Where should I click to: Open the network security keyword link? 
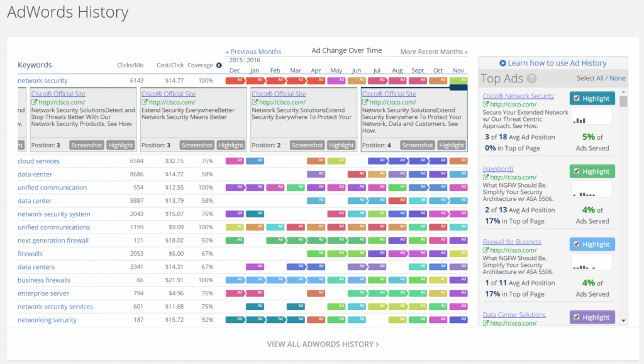point(43,81)
